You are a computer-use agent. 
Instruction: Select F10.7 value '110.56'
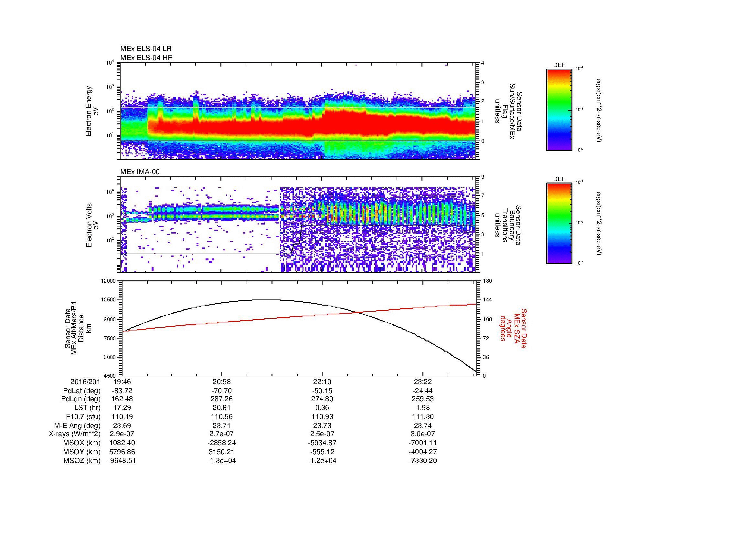(x=222, y=417)
